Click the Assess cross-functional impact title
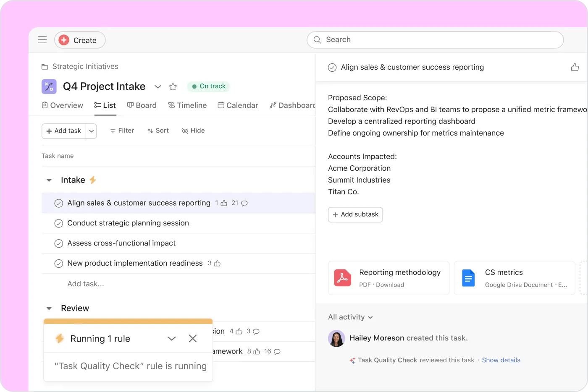 (121, 243)
